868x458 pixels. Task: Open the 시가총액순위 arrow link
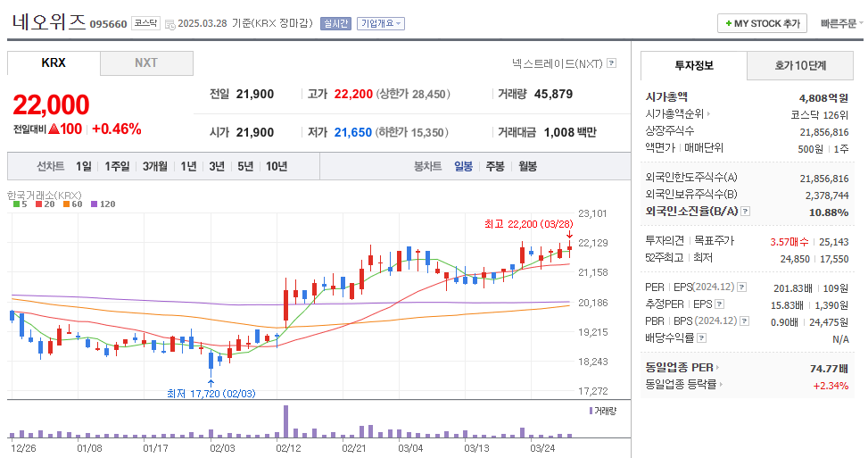pos(708,113)
